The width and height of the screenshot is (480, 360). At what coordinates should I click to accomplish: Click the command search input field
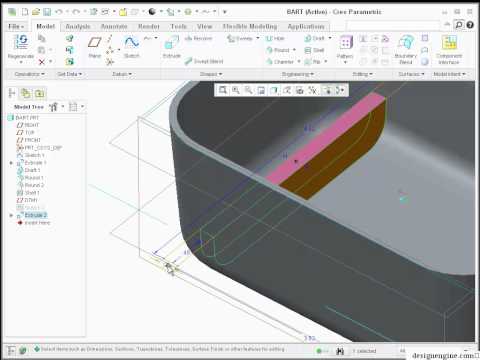(393, 25)
